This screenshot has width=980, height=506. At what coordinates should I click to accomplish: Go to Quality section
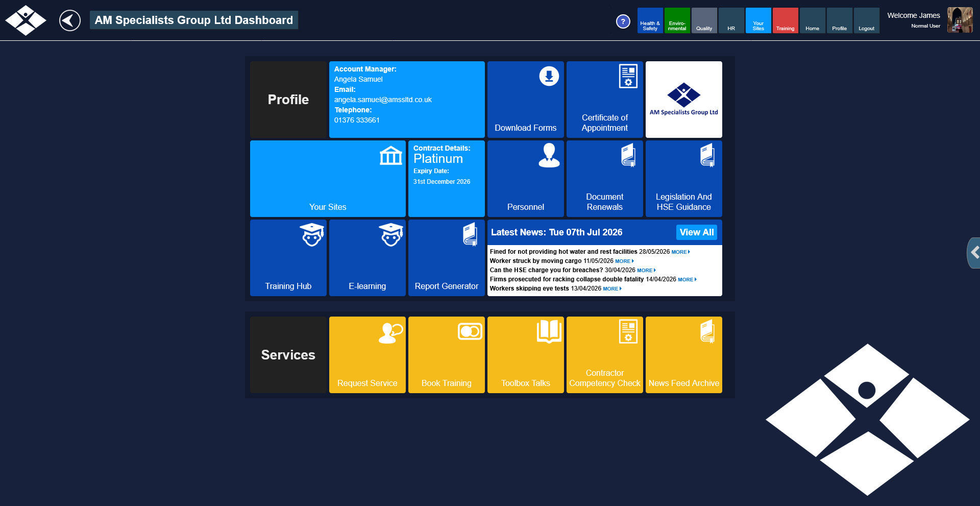pos(704,20)
